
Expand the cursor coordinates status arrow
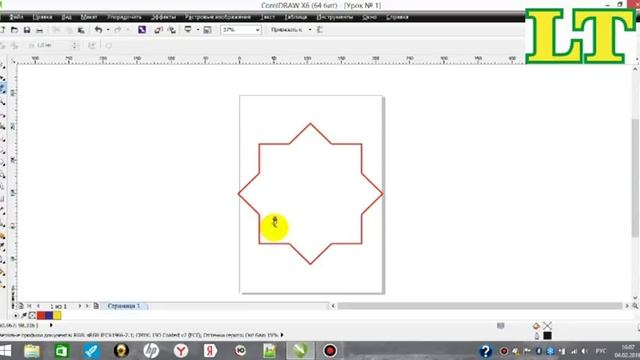click(x=51, y=325)
